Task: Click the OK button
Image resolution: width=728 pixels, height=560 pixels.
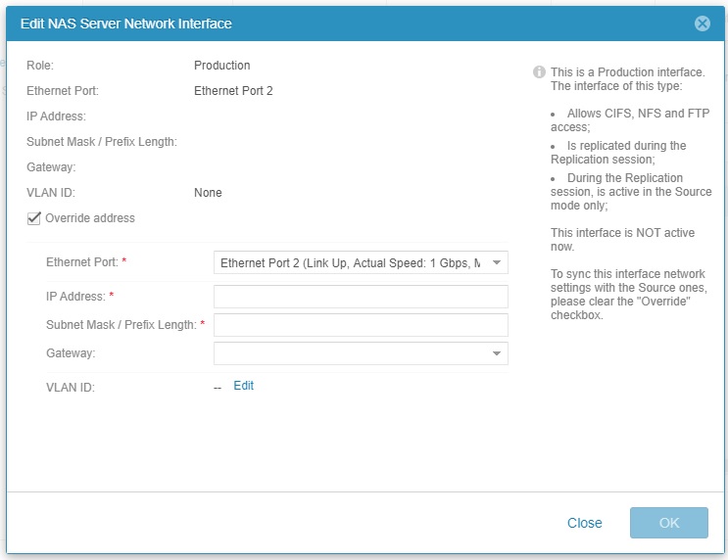Action: (x=668, y=523)
